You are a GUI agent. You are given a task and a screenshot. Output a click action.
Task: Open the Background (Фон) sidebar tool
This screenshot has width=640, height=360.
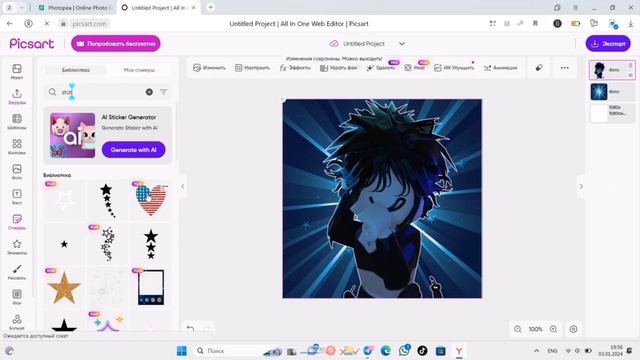pyautogui.click(x=17, y=297)
